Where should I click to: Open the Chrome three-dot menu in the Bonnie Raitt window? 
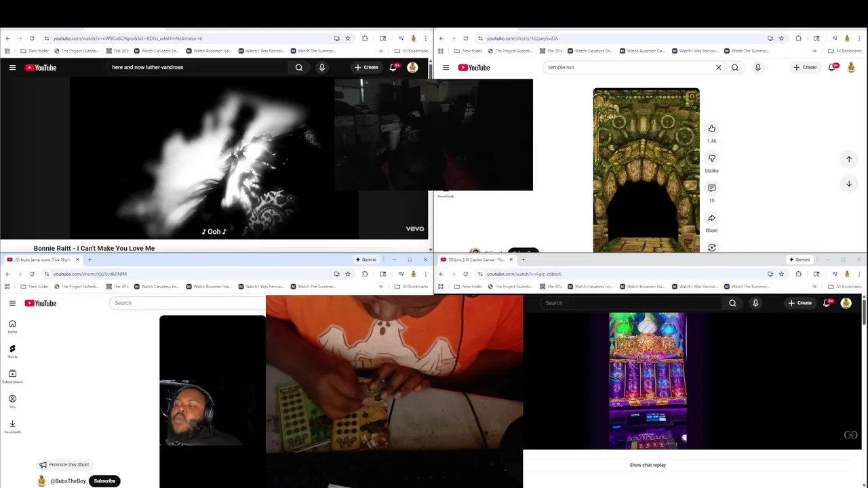pos(425,38)
